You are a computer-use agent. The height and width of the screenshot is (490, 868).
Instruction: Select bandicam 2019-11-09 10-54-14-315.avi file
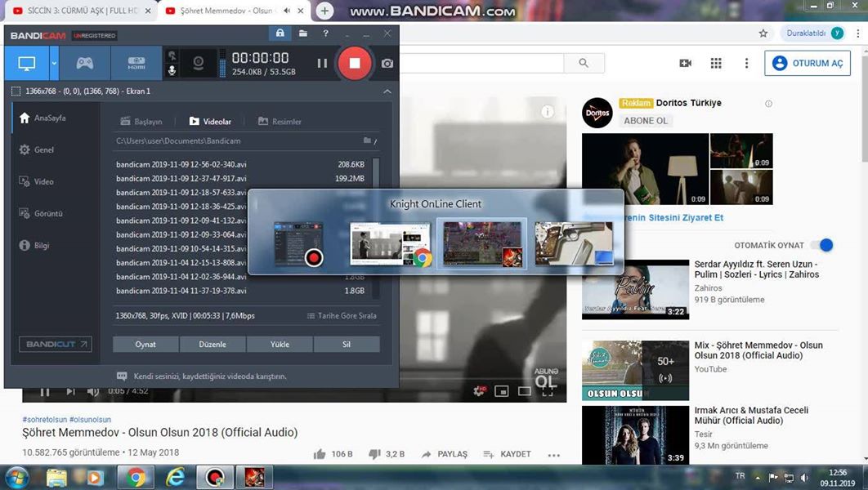pyautogui.click(x=181, y=248)
